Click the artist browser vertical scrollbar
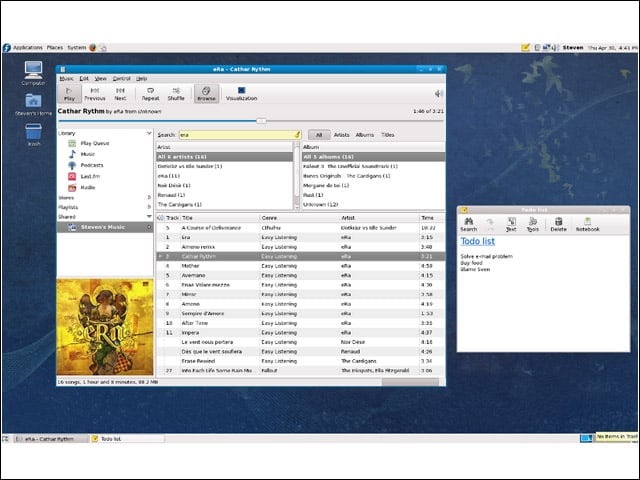The width and height of the screenshot is (640, 480). click(297, 176)
